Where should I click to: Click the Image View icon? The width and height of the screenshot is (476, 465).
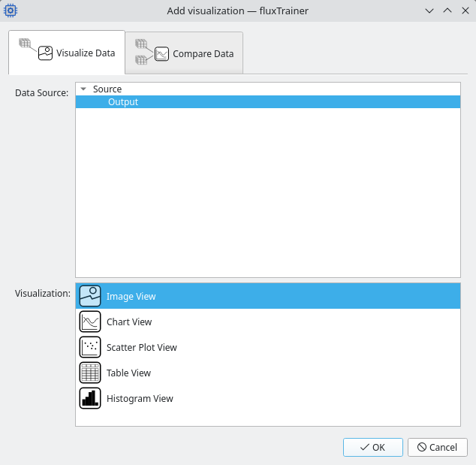pyautogui.click(x=90, y=296)
